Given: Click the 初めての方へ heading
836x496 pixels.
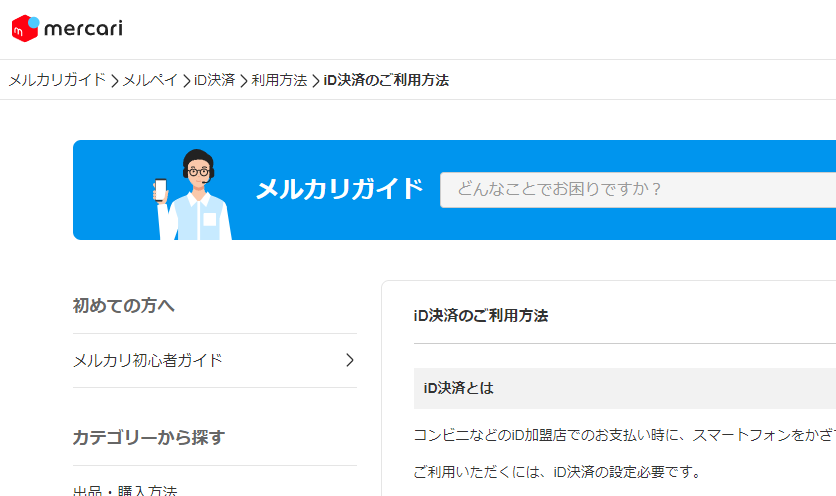Looking at the screenshot, I should [x=124, y=306].
